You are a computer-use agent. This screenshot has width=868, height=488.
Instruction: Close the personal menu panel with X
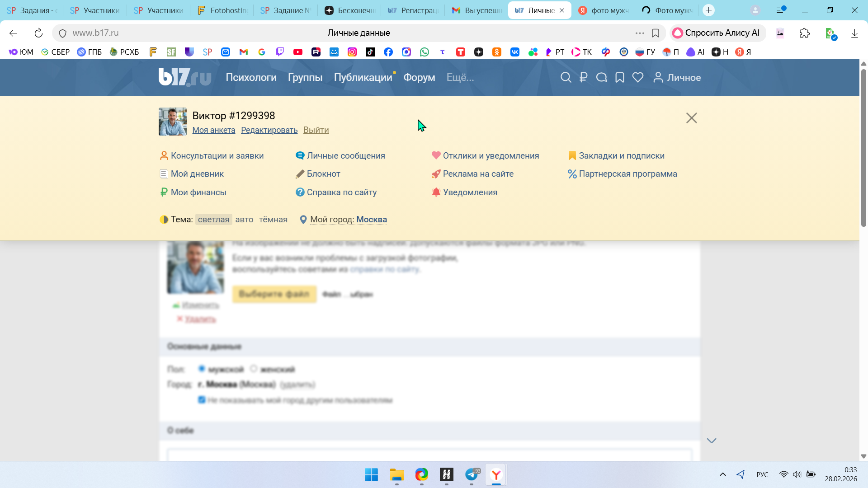[x=691, y=118]
